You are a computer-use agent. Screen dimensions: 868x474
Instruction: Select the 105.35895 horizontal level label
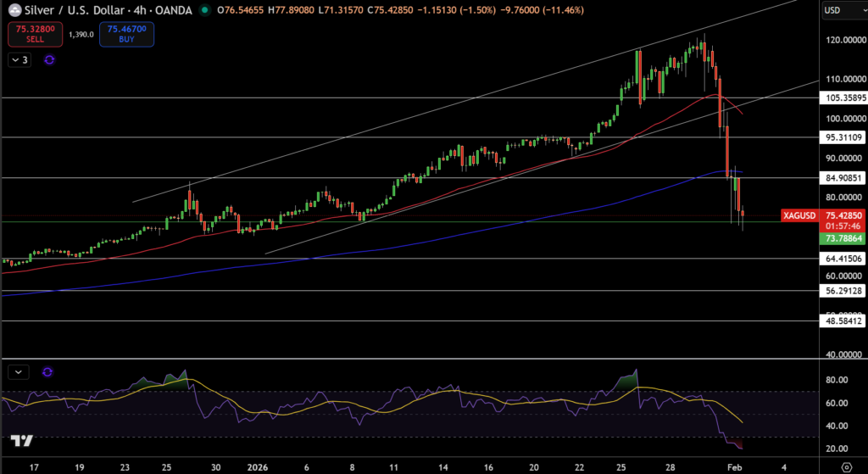pos(843,98)
